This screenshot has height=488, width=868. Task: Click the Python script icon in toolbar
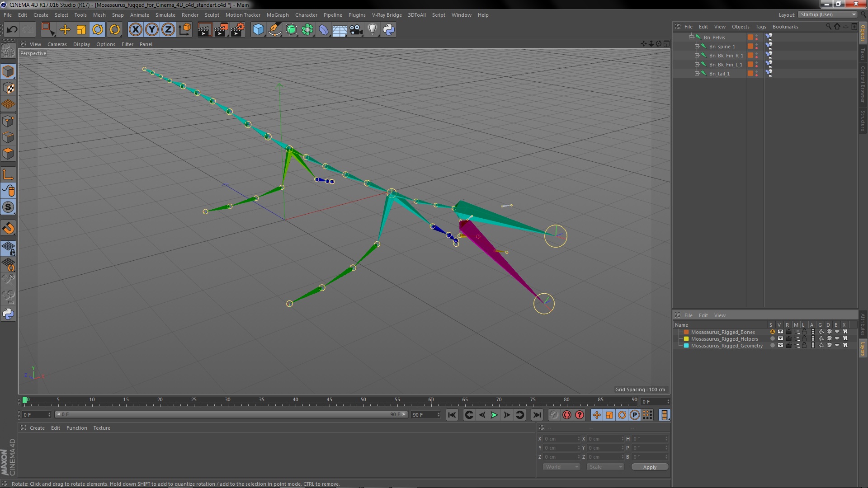click(389, 30)
